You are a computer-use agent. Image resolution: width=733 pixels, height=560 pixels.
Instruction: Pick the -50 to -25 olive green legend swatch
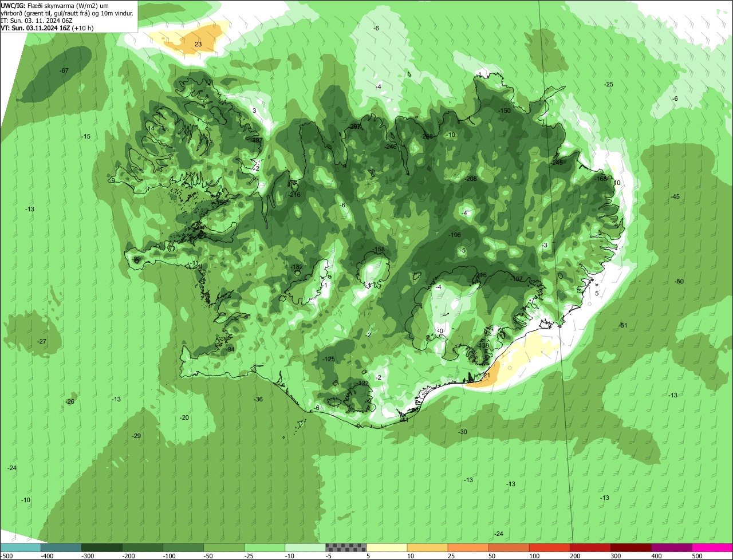click(224, 547)
